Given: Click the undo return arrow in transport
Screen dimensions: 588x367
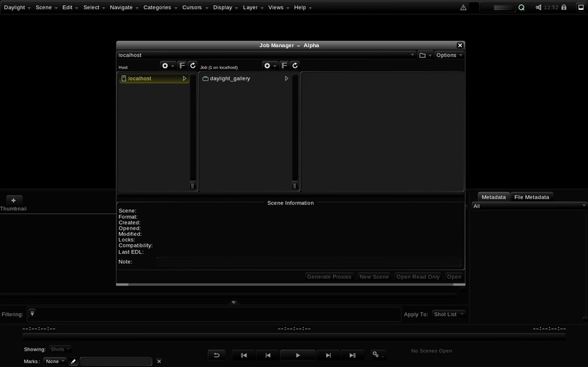Looking at the screenshot, I should pos(216,355).
